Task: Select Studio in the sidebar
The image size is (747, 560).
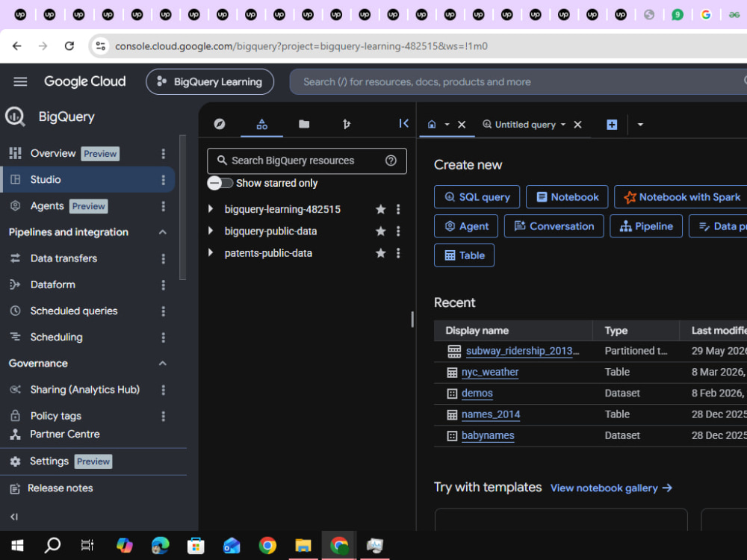Action: point(46,179)
